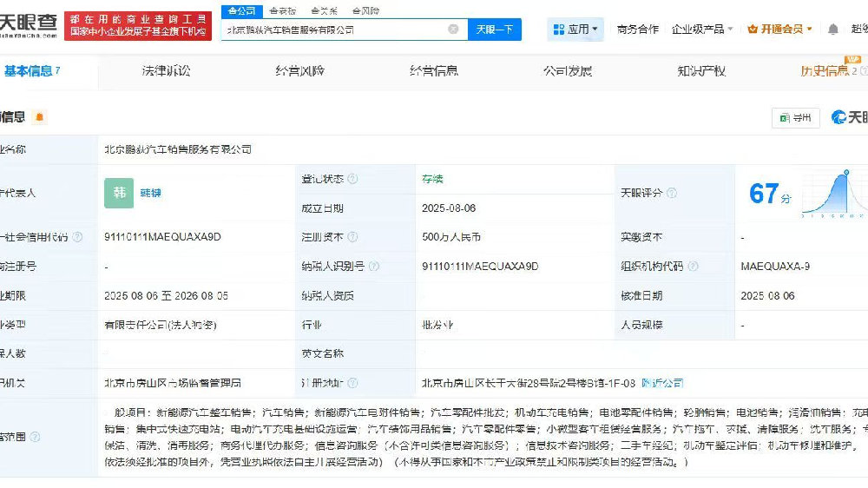Open the legal representative name link beside the 韩 avatar

(x=150, y=193)
